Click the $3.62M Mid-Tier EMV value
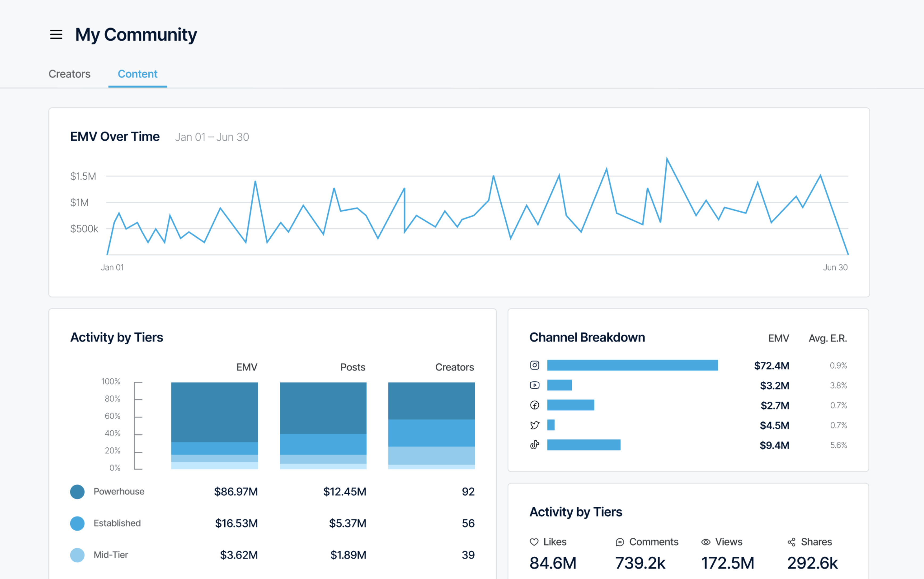924x579 pixels. click(239, 555)
